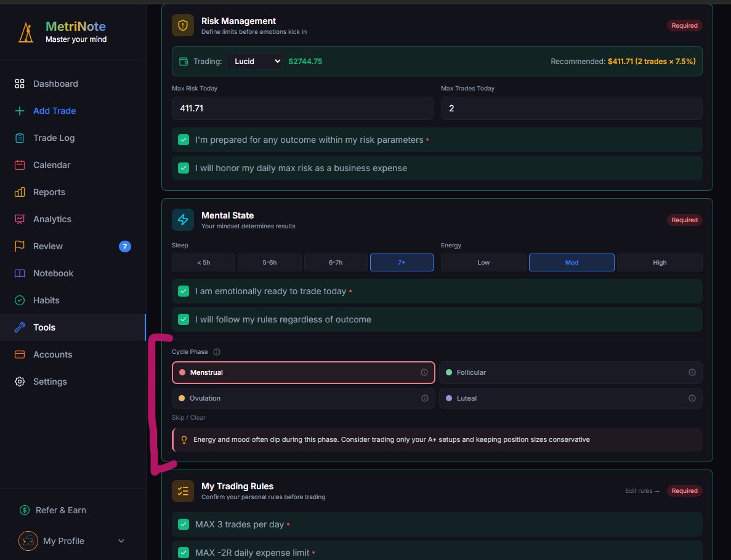The image size is (731, 560).
Task: Select the Ovulation cycle phase
Action: click(x=304, y=398)
